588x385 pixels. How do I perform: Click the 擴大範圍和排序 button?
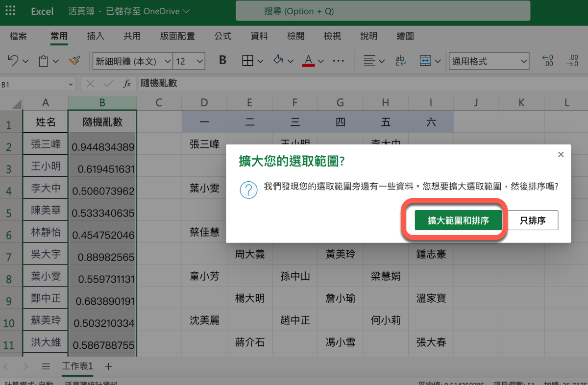[458, 220]
